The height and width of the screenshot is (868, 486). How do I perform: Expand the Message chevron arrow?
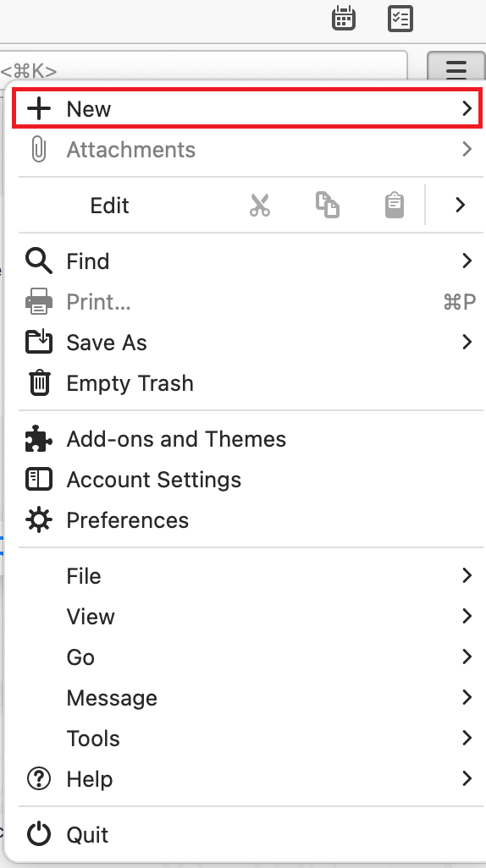coord(467,697)
